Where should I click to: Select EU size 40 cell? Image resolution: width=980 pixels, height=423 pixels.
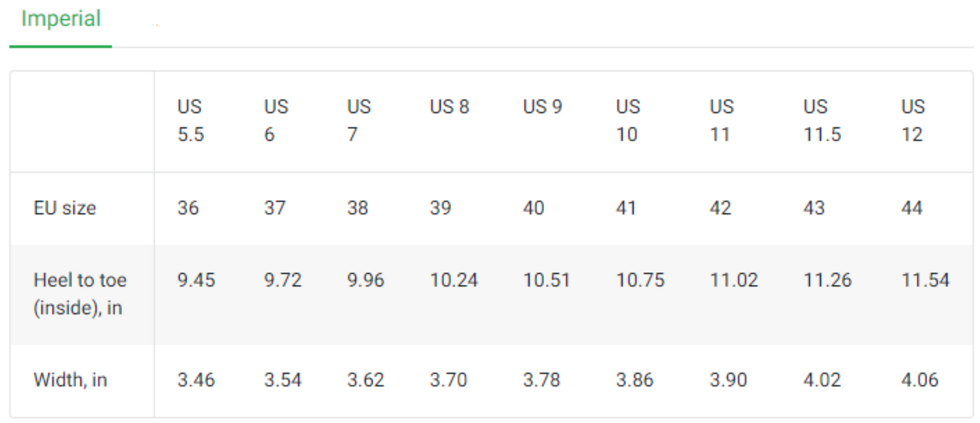point(534,208)
